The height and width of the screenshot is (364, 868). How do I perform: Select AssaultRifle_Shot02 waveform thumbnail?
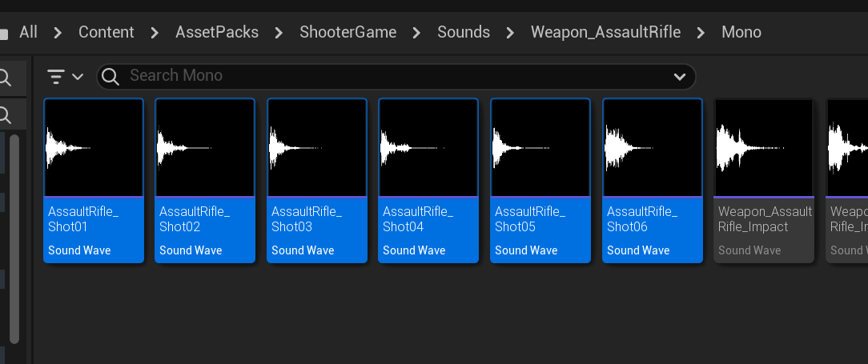[205, 148]
